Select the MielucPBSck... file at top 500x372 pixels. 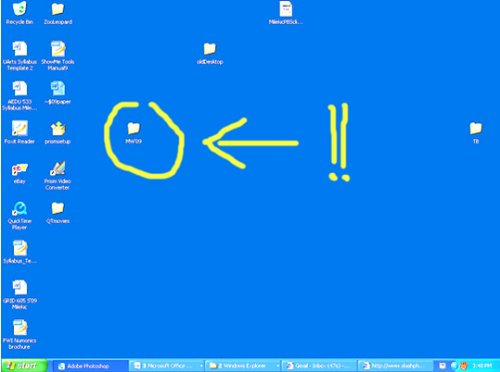(286, 9)
